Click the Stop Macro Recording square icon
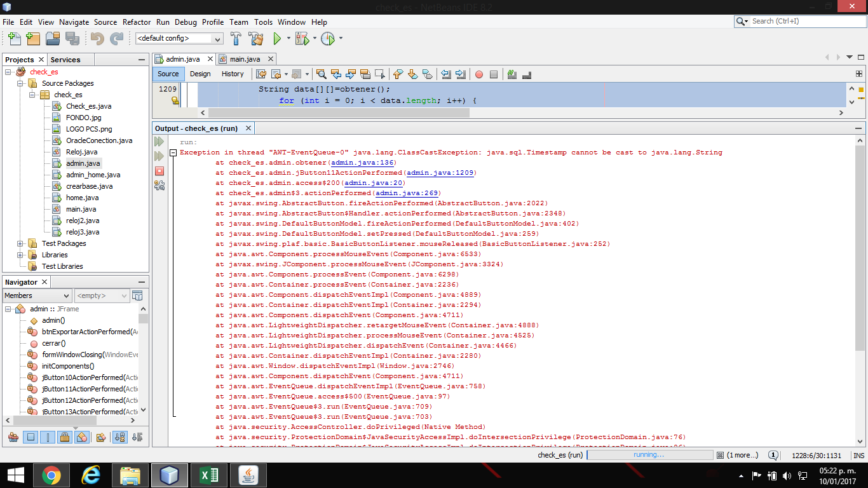Screen dimensions: 868x488 coord(494,74)
